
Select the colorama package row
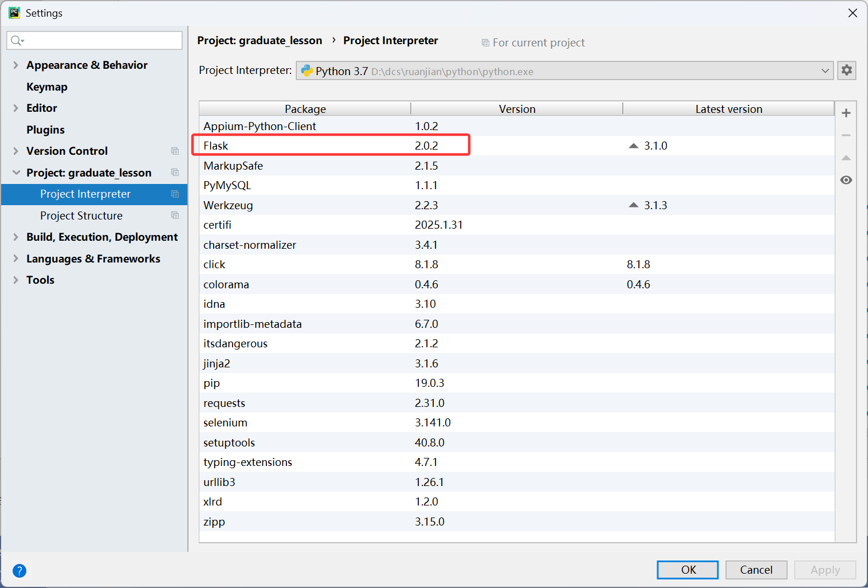(x=517, y=284)
